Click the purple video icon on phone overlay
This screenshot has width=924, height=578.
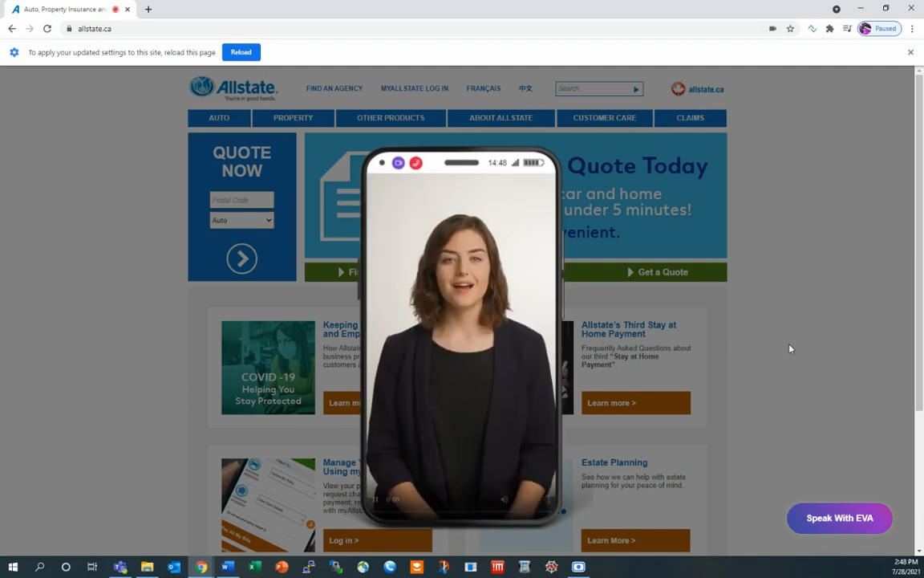399,163
